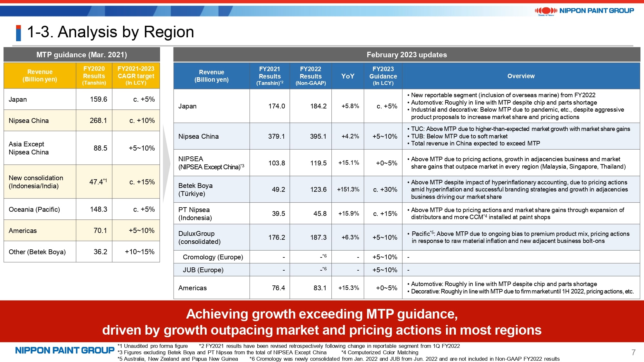The width and height of the screenshot is (644, 362).
Task: Click the 'c. +15%' target in MTP table
Action: click(x=142, y=182)
